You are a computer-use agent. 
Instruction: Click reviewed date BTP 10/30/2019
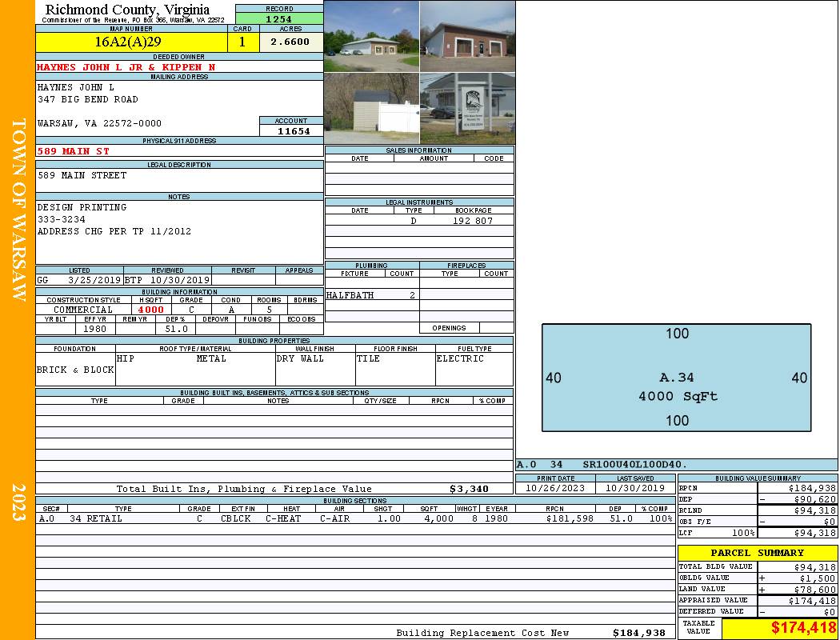168,280
